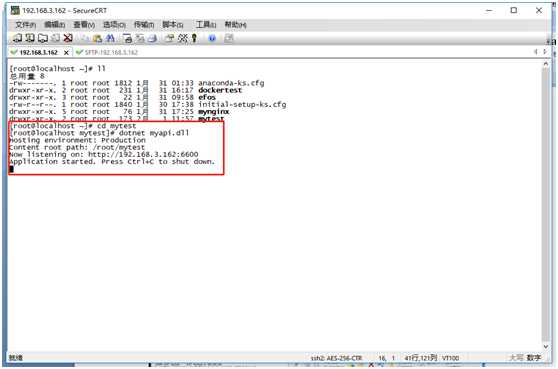The image size is (558, 369).
Task: Click the efos directory name
Action: [207, 97]
